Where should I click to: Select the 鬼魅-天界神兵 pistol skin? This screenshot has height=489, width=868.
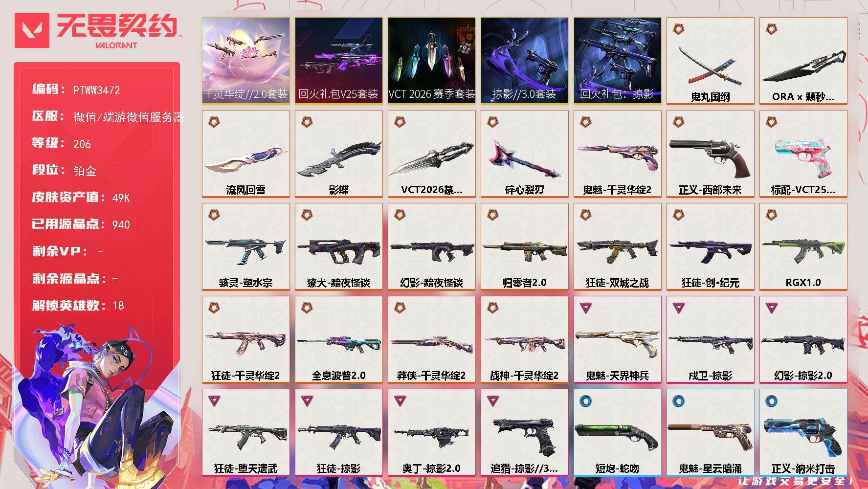617,339
